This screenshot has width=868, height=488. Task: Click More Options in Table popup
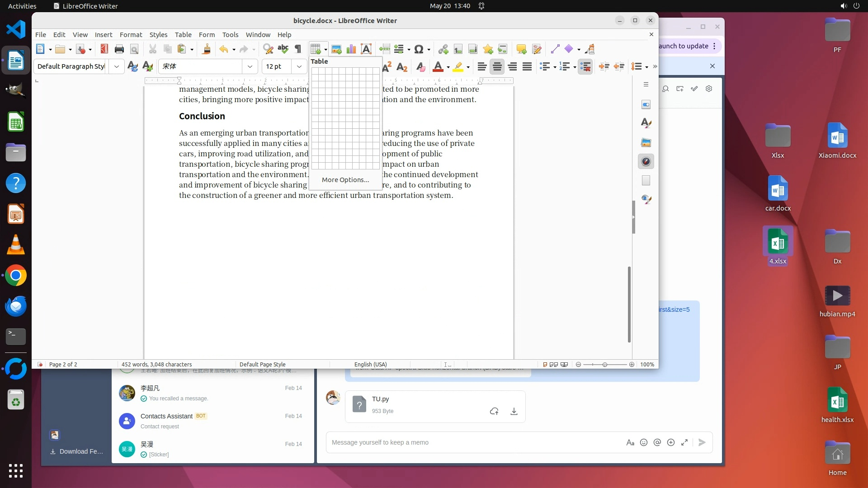coord(345,179)
